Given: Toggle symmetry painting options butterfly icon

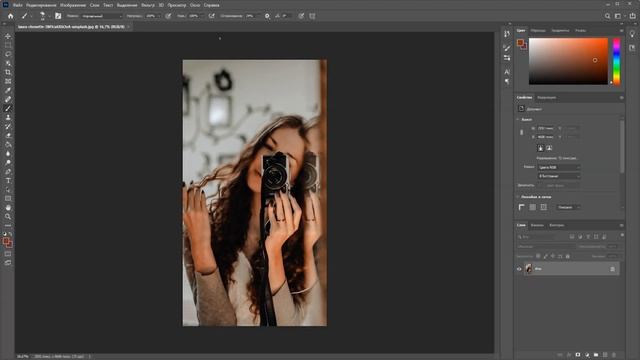Looking at the screenshot, I should pyautogui.click(x=312, y=16).
